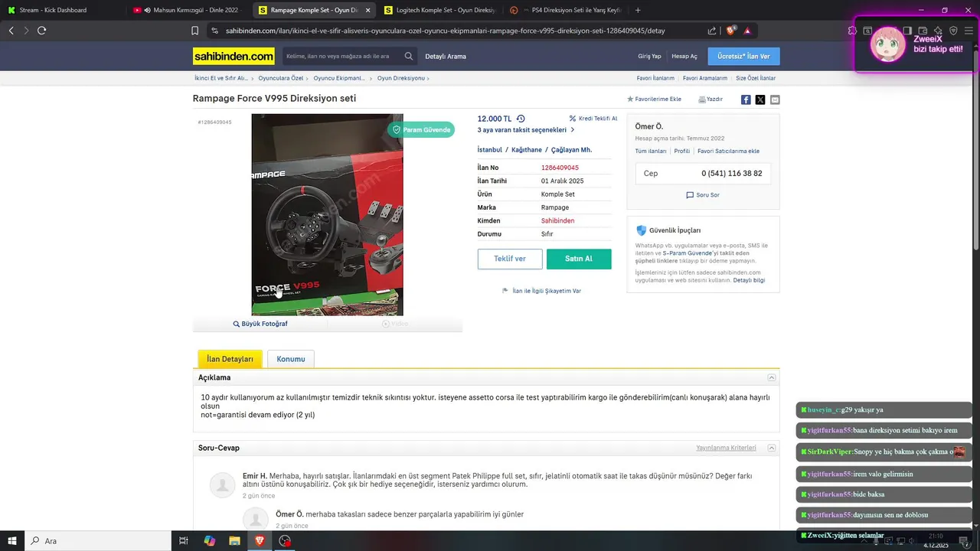980x551 pixels.
Task: Open the İlan ile İlgili Şikayetim Var link
Action: [541, 291]
